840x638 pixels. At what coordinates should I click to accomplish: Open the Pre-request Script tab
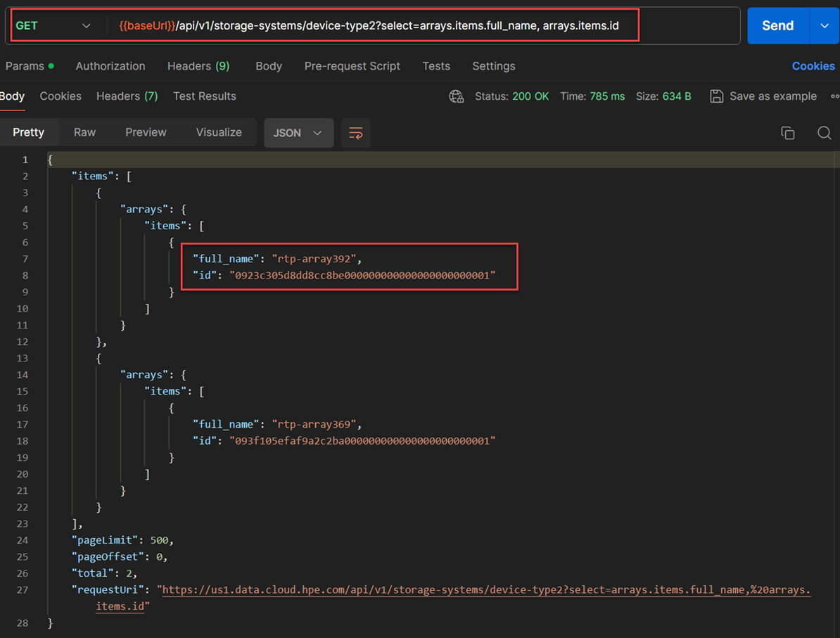(x=352, y=66)
